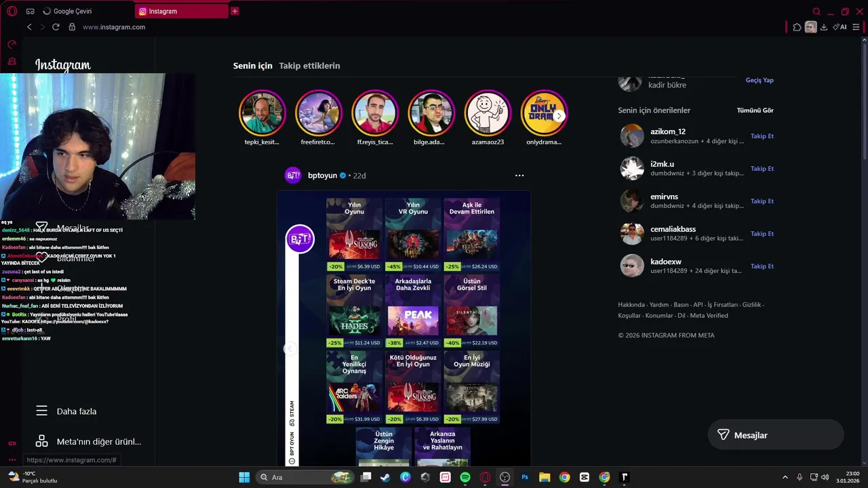Open OBS Studio from the taskbar
The height and width of the screenshot is (488, 868).
pyautogui.click(x=505, y=477)
